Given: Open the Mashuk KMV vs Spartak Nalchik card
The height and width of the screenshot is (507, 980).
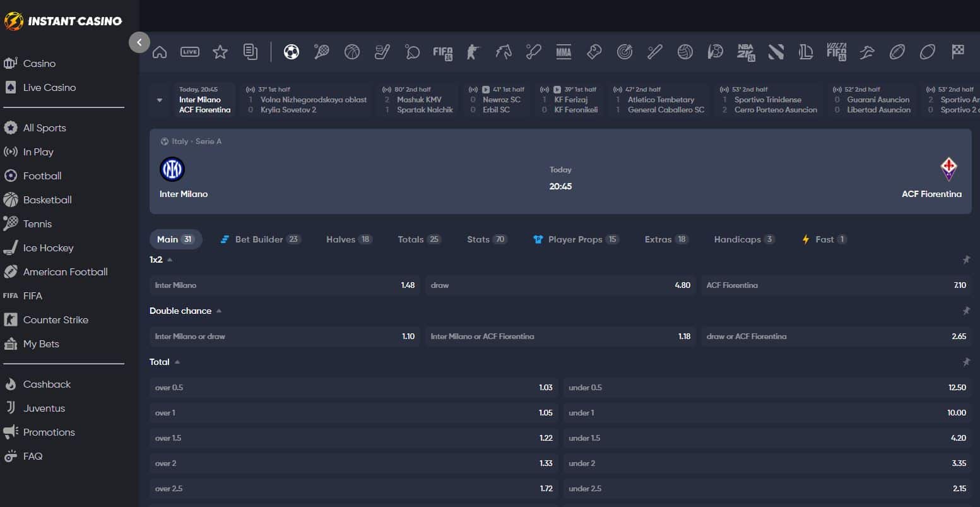Looking at the screenshot, I should point(418,100).
